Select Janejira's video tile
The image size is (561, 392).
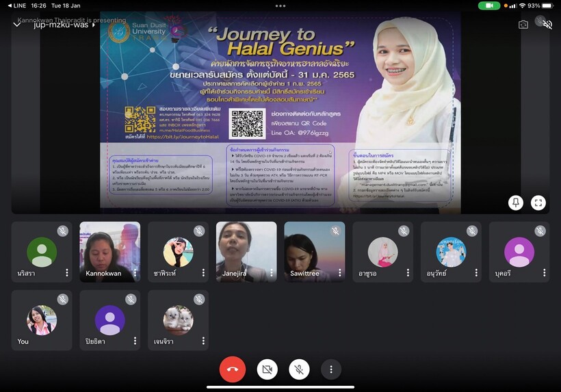pyautogui.click(x=246, y=252)
